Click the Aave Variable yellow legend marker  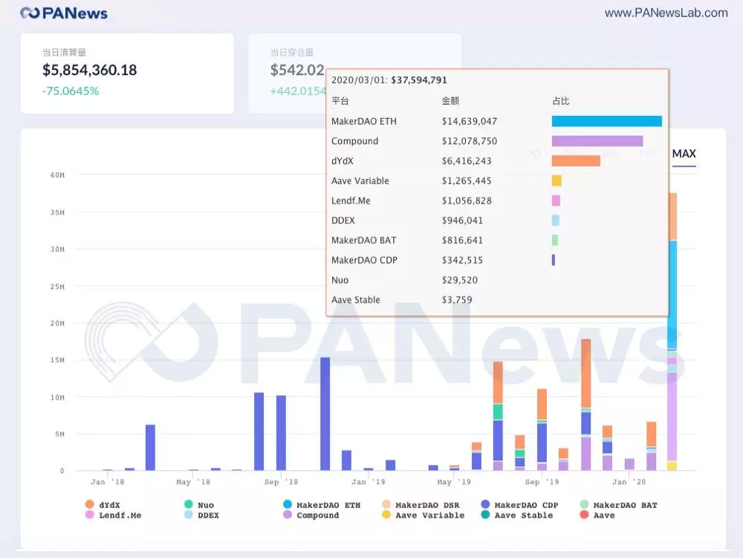[386, 515]
